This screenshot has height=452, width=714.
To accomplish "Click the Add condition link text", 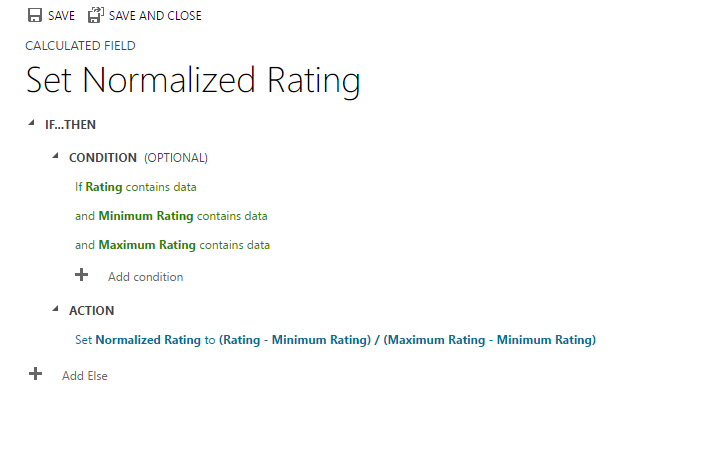I will [145, 277].
